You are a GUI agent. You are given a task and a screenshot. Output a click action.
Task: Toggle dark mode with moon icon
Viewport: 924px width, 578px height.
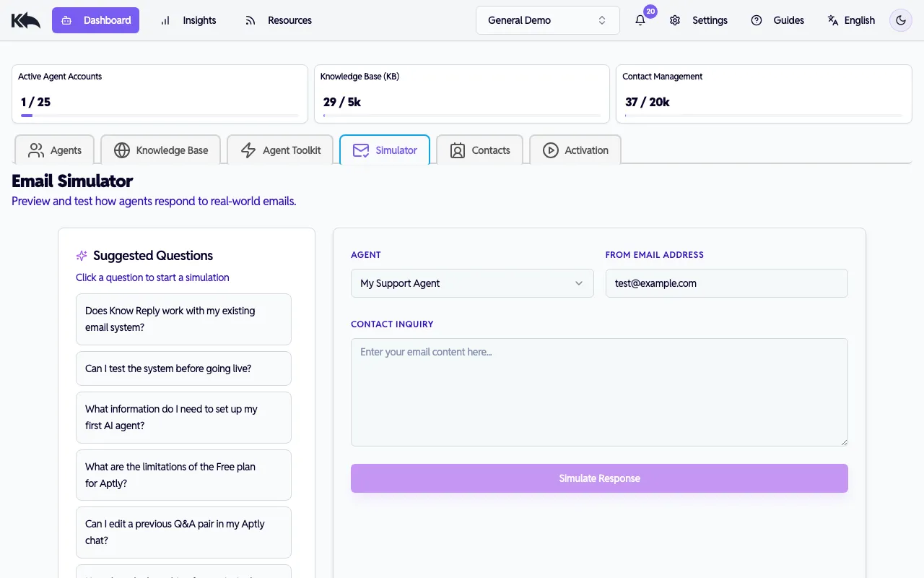point(901,20)
